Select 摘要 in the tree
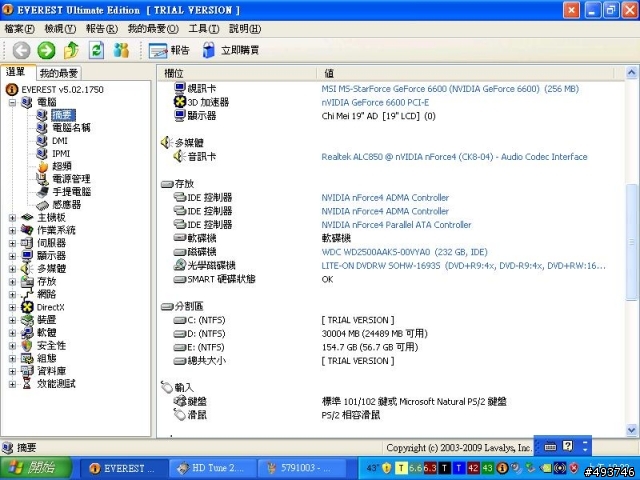The height and width of the screenshot is (480, 640). click(x=63, y=115)
